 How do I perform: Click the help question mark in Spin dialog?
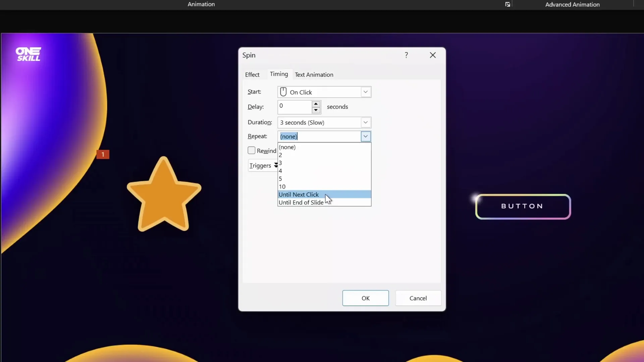click(x=406, y=55)
